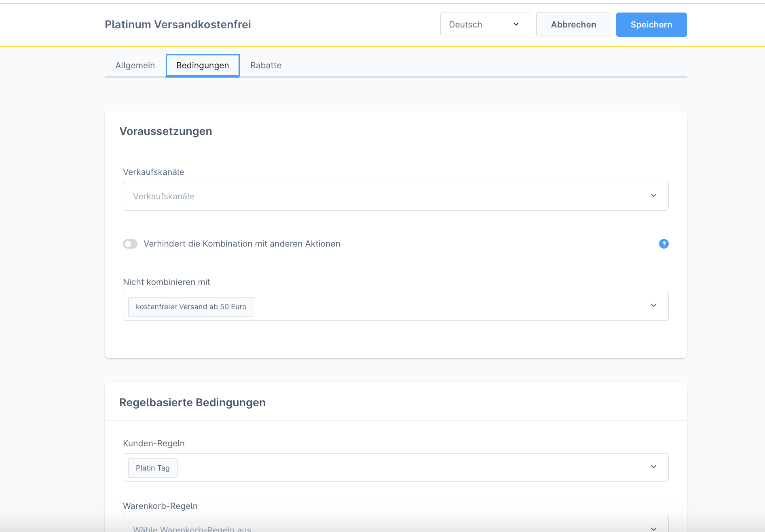
Task: Click the Abbrechen button
Action: tap(573, 25)
